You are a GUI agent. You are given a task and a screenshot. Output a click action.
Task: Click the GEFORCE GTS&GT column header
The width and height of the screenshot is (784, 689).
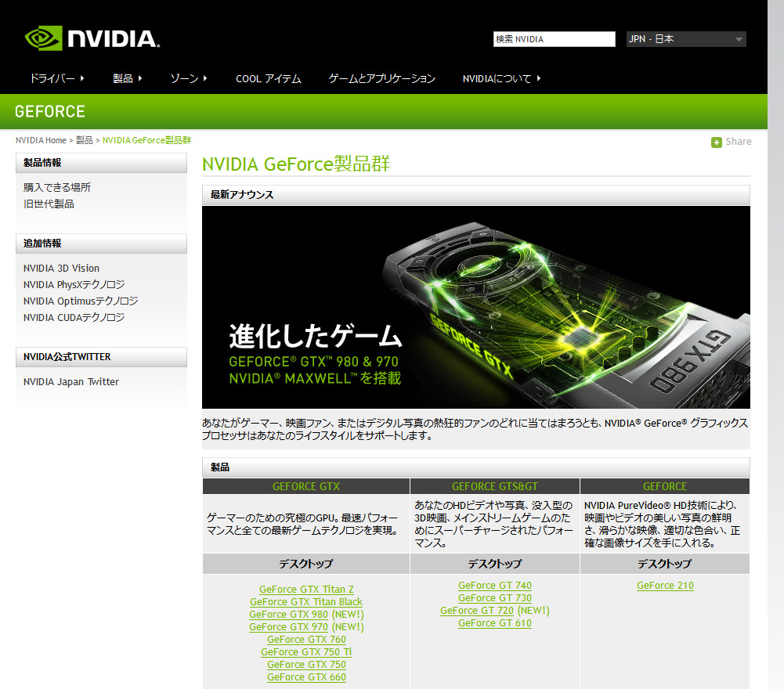[x=495, y=486]
